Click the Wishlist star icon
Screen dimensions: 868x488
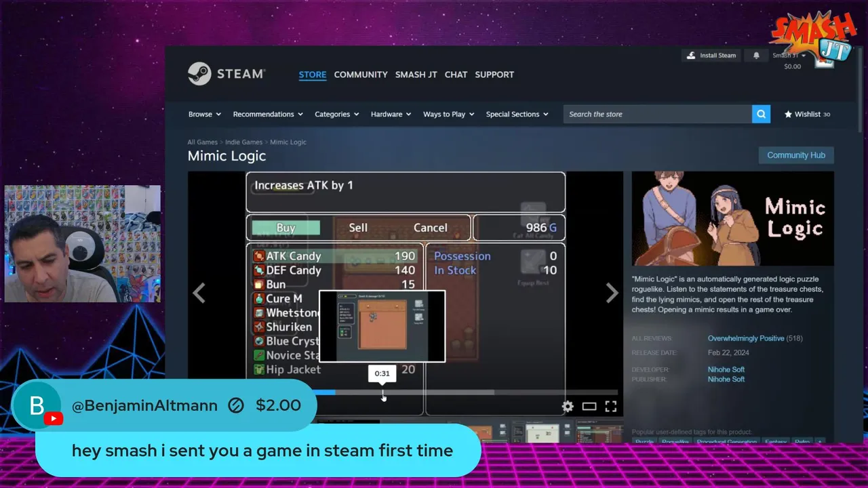click(x=788, y=115)
